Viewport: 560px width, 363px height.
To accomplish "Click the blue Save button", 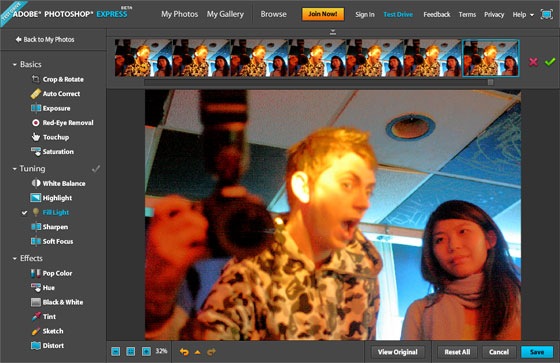I will (537, 352).
